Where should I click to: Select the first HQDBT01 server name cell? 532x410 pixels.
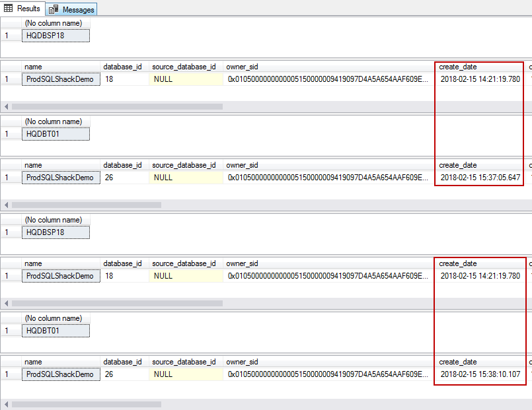pos(56,134)
